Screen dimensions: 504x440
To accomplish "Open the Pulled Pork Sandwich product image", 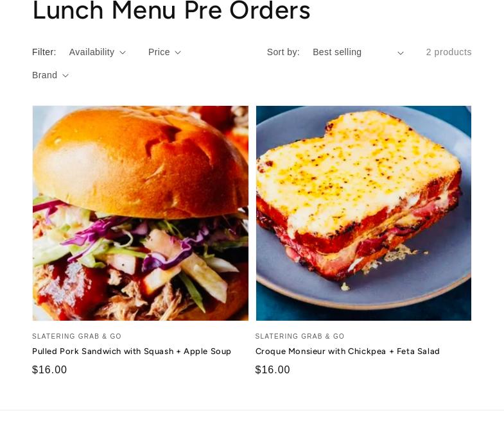I will pos(141,213).
